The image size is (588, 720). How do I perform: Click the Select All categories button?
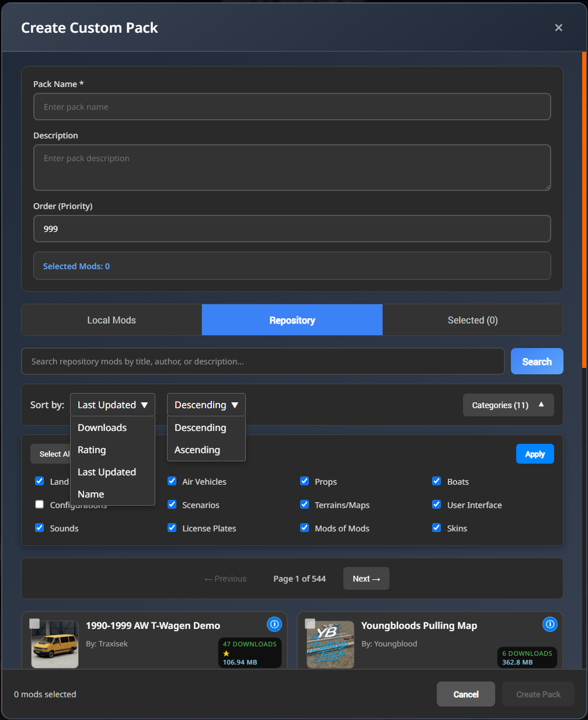point(51,454)
